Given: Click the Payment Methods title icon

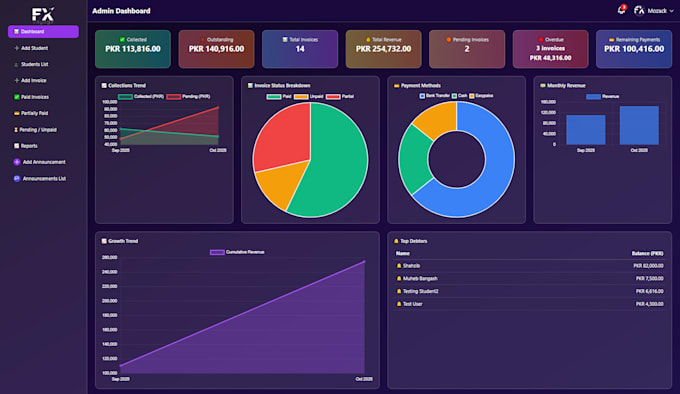Looking at the screenshot, I should pos(396,86).
